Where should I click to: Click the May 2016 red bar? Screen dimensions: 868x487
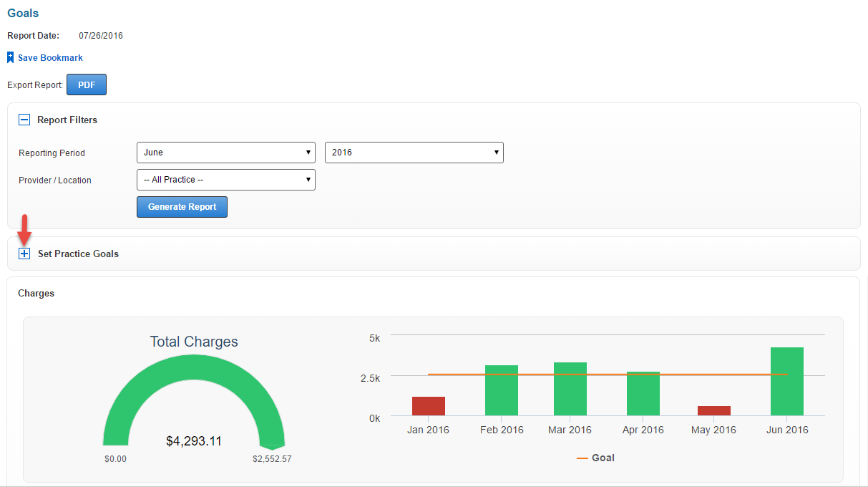(714, 410)
